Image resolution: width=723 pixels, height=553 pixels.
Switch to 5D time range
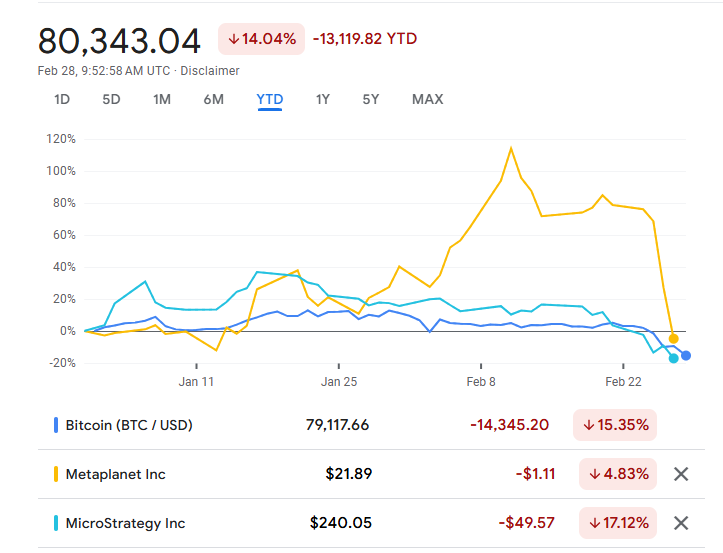(111, 99)
